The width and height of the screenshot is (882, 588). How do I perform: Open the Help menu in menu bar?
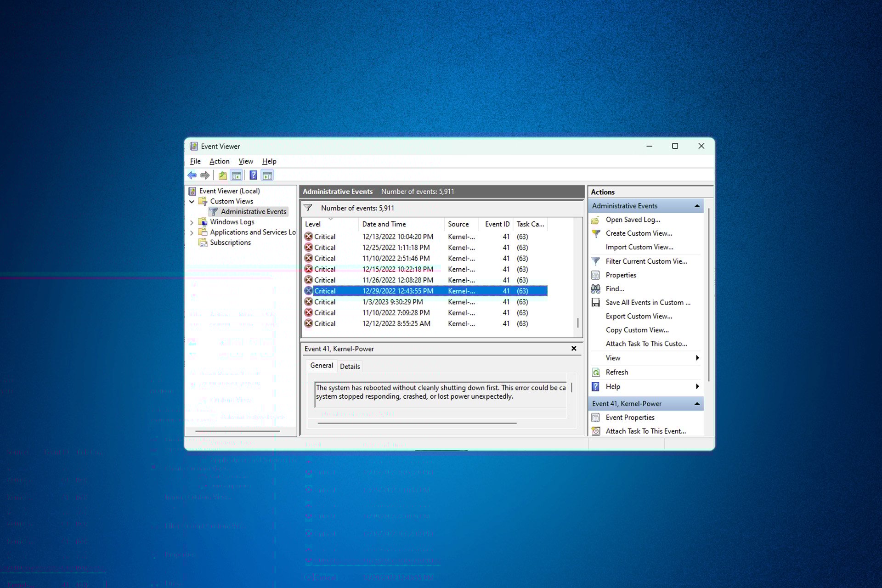(x=269, y=161)
